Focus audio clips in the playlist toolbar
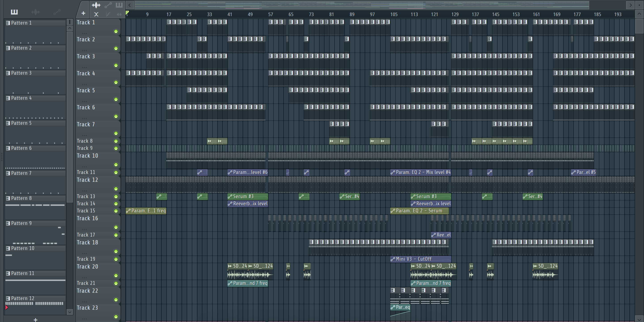Viewport: 644px width, 322px height. (x=96, y=5)
